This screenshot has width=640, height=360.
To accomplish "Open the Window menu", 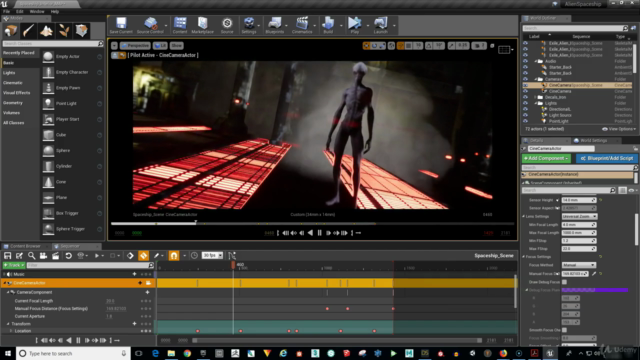I will [37, 11].
